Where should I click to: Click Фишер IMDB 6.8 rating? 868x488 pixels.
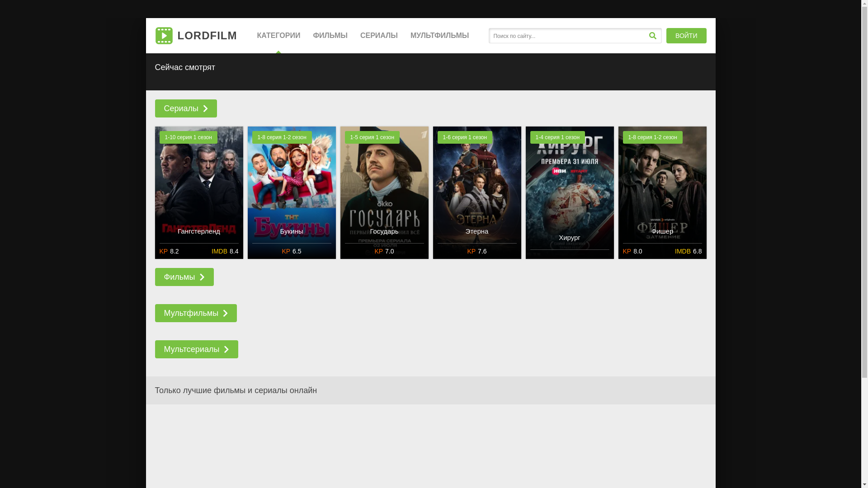tap(688, 251)
